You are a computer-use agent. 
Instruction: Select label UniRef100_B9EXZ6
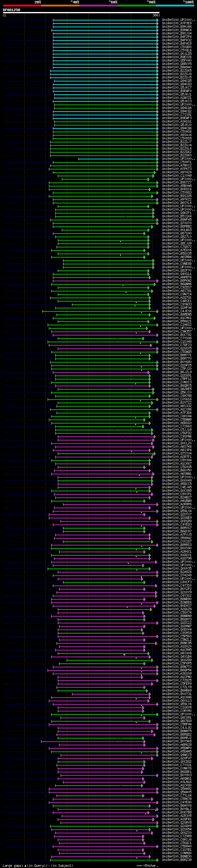pos(176,57)
